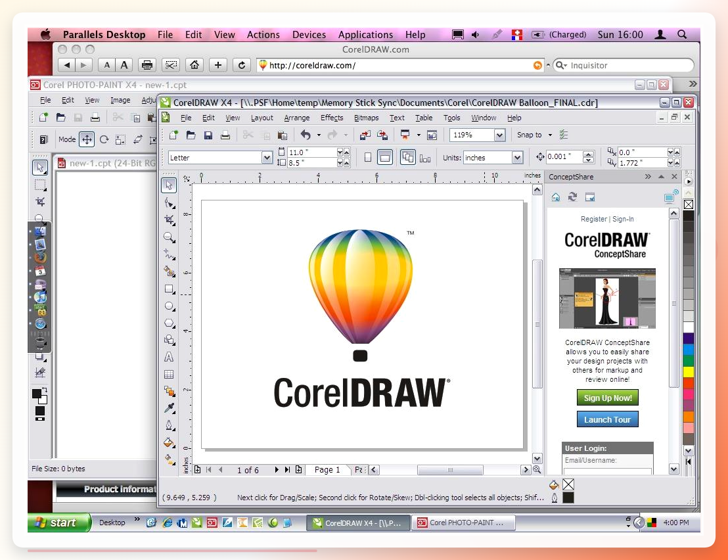Expand the ConceptShare docker chevron
728x560 pixels.
click(x=648, y=176)
